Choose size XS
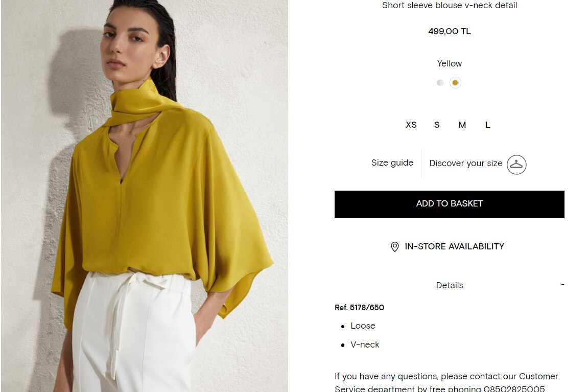The height and width of the screenshot is (392, 588). point(411,125)
